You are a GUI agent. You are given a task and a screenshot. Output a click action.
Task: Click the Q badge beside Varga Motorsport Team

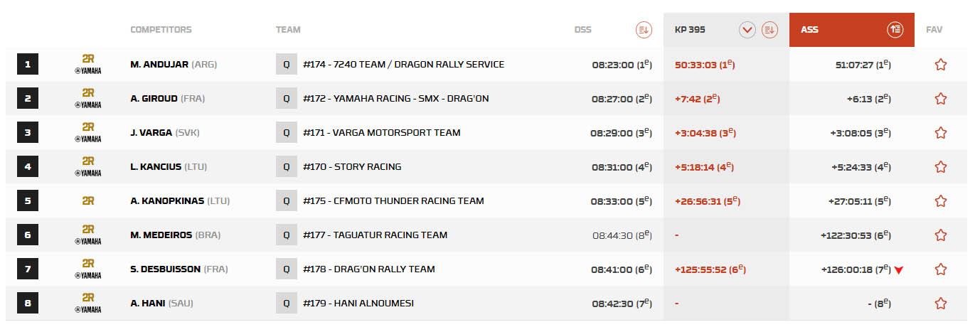287,133
